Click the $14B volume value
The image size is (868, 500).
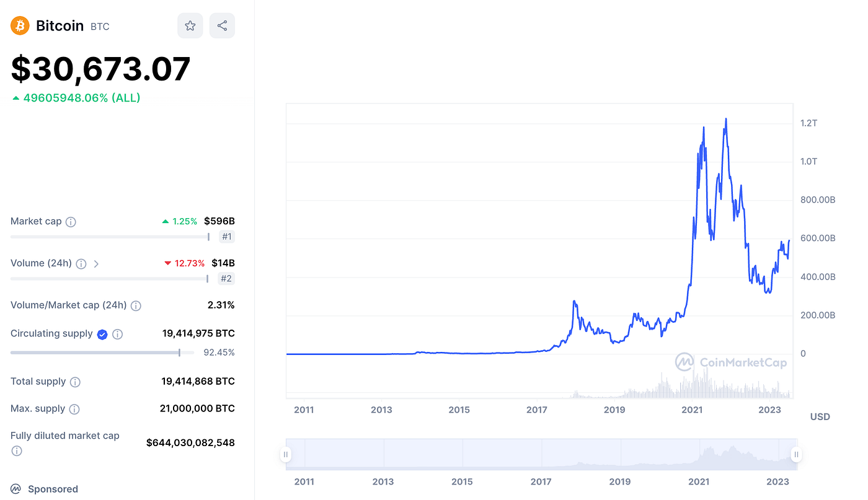pyautogui.click(x=223, y=263)
